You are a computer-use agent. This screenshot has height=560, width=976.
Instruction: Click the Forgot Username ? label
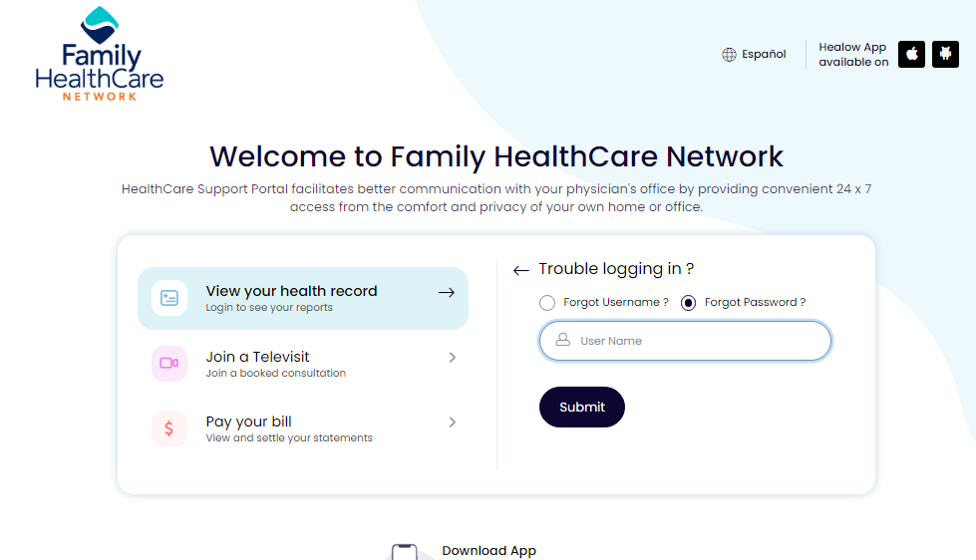[x=615, y=302]
